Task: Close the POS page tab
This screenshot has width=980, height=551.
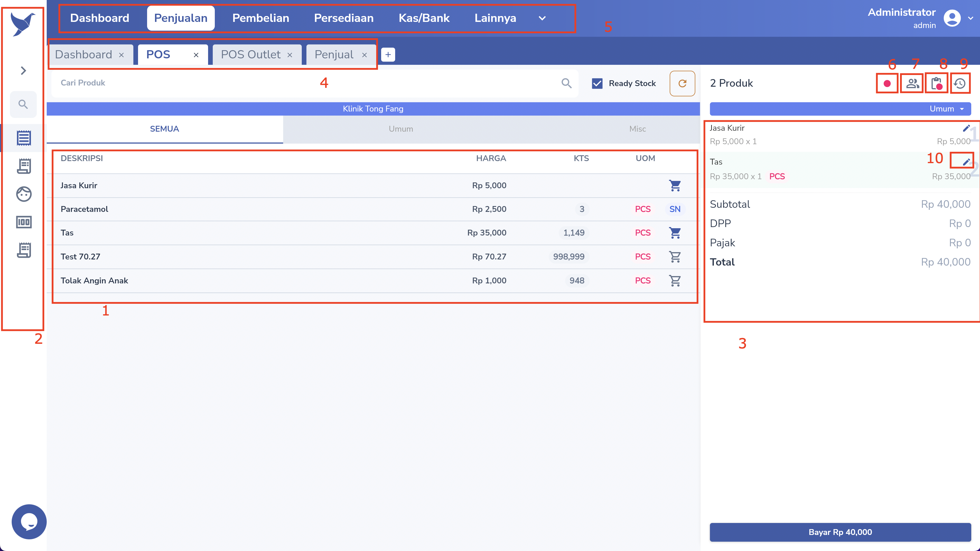Action: pyautogui.click(x=196, y=55)
